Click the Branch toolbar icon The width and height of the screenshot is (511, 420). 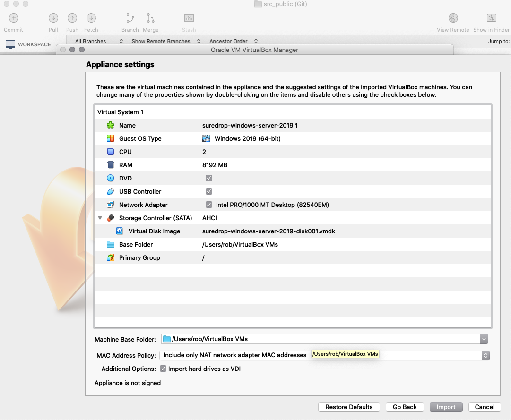click(130, 18)
